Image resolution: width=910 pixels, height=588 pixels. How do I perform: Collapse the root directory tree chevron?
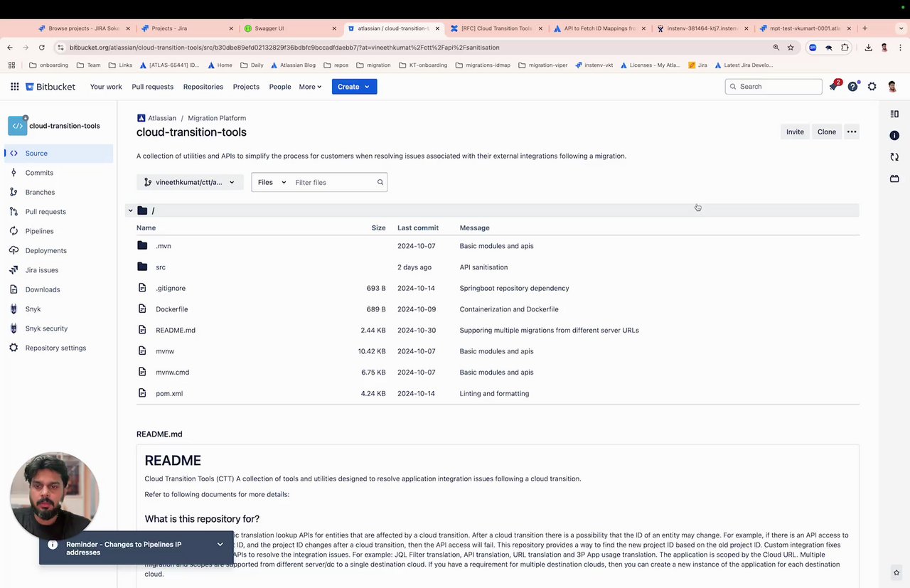point(130,210)
